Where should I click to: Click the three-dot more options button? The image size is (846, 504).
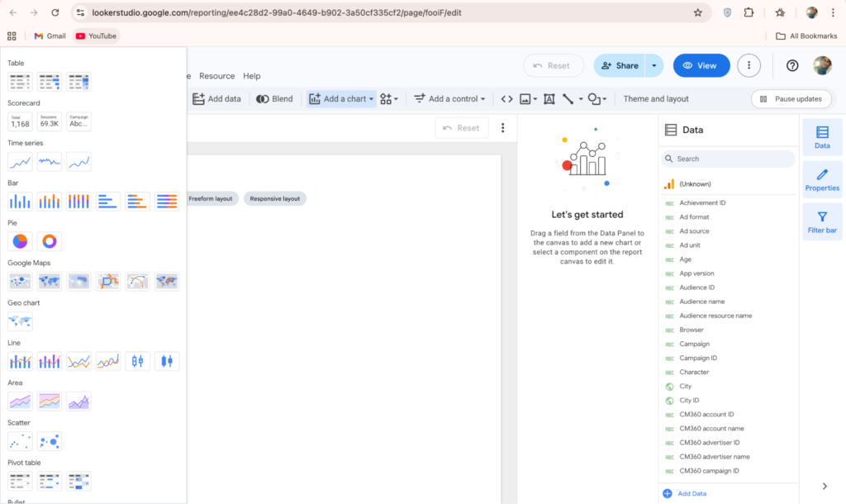749,65
